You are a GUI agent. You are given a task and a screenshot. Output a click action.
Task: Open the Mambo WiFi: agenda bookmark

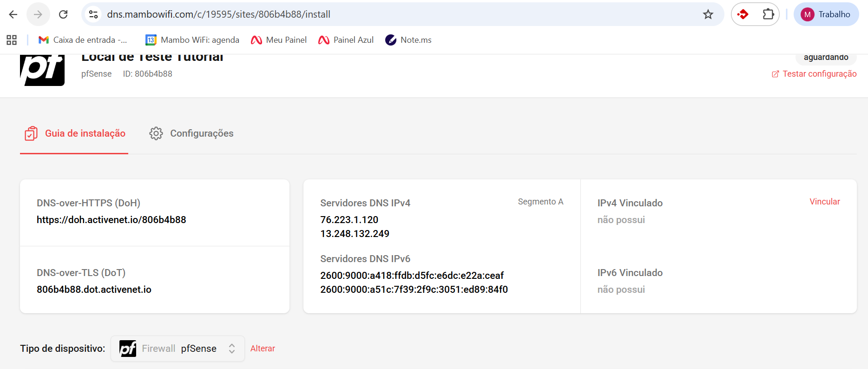[x=192, y=40]
